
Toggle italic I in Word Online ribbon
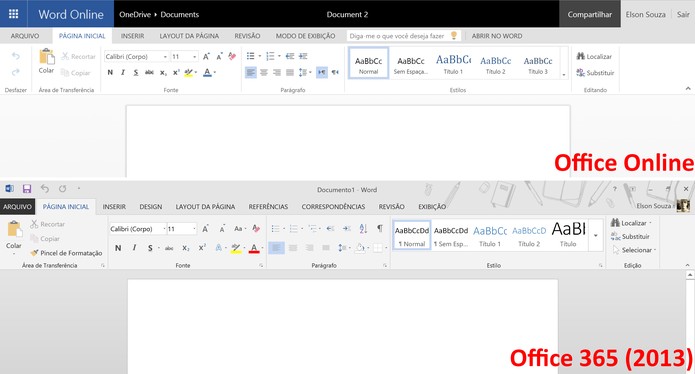pyautogui.click(x=123, y=72)
